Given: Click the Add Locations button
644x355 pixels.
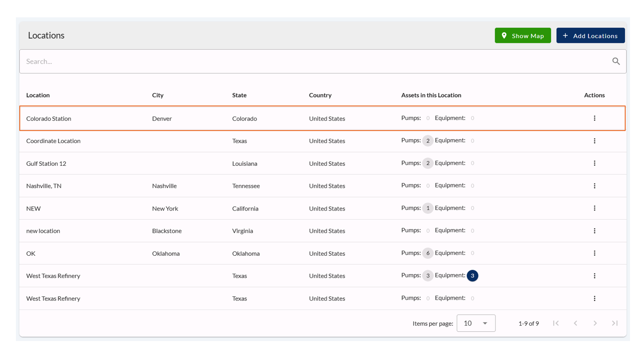Looking at the screenshot, I should coord(590,36).
